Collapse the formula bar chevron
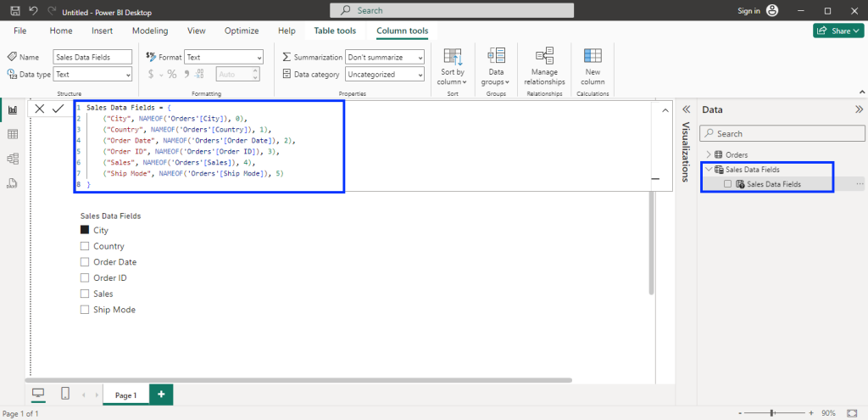This screenshot has height=420, width=868. coord(665,111)
